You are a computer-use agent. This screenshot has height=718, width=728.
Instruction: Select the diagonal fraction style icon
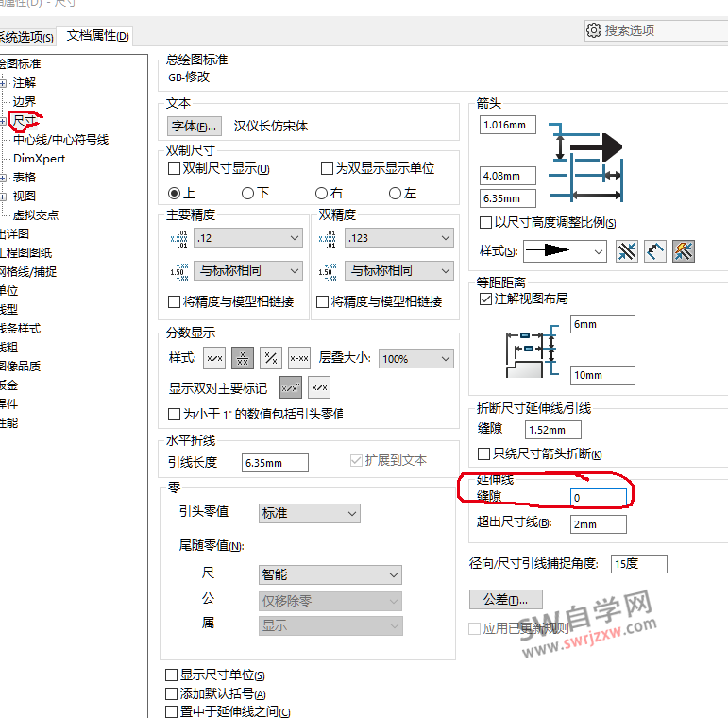coord(271,358)
